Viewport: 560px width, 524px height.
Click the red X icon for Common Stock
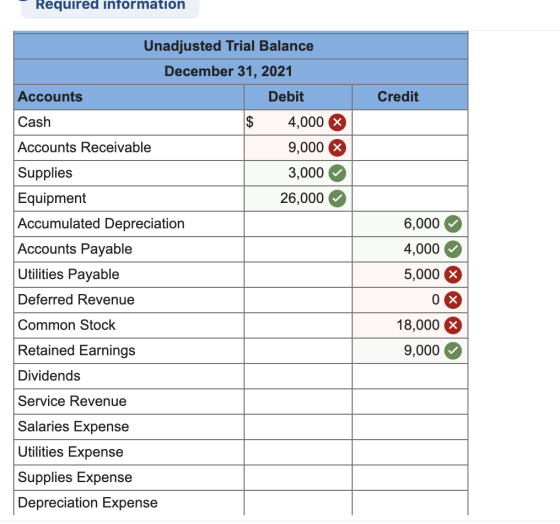[453, 325]
